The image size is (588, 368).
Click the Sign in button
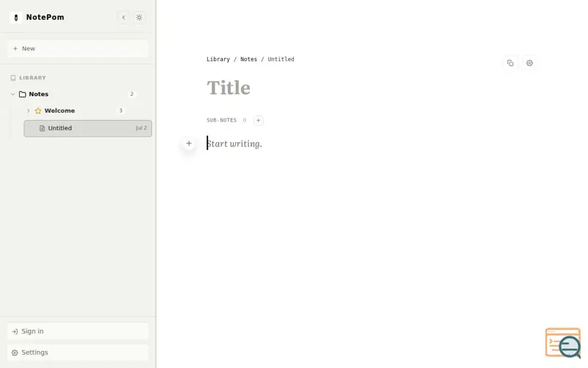pyautogui.click(x=78, y=331)
